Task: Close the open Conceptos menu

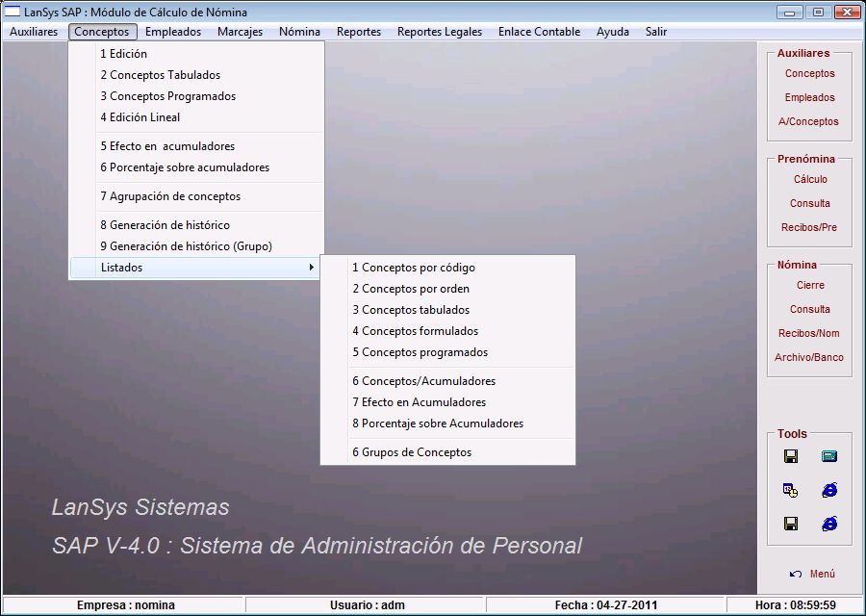Action: (102, 32)
